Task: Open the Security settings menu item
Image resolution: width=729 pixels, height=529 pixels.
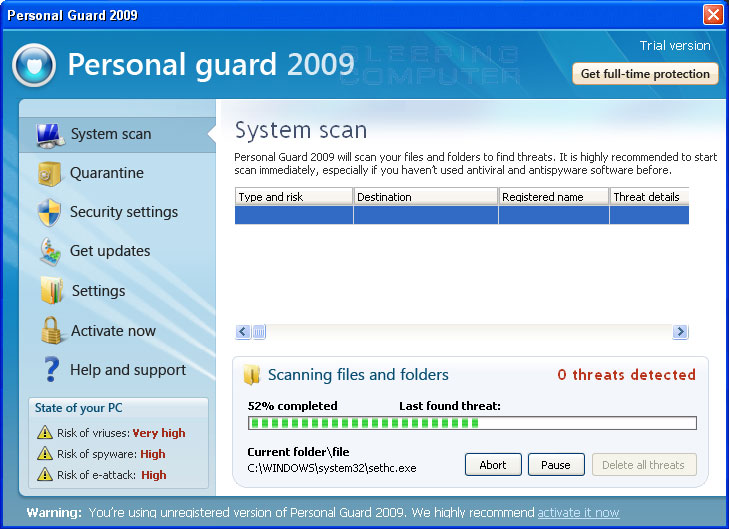Action: [123, 212]
